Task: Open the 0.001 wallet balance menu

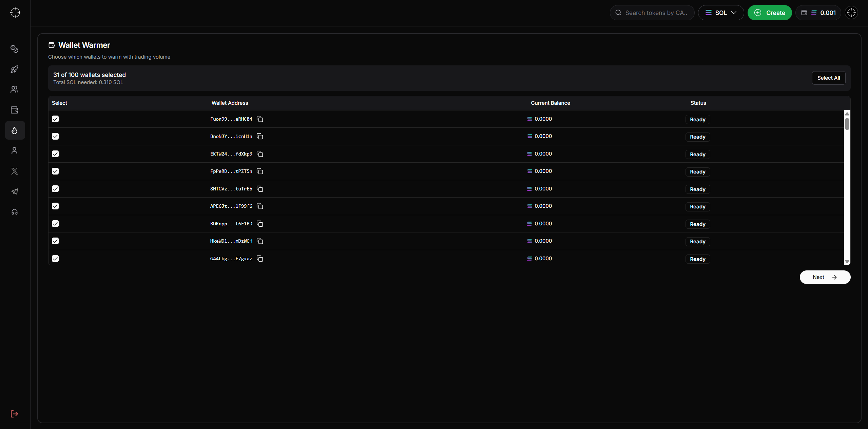Action: point(818,13)
